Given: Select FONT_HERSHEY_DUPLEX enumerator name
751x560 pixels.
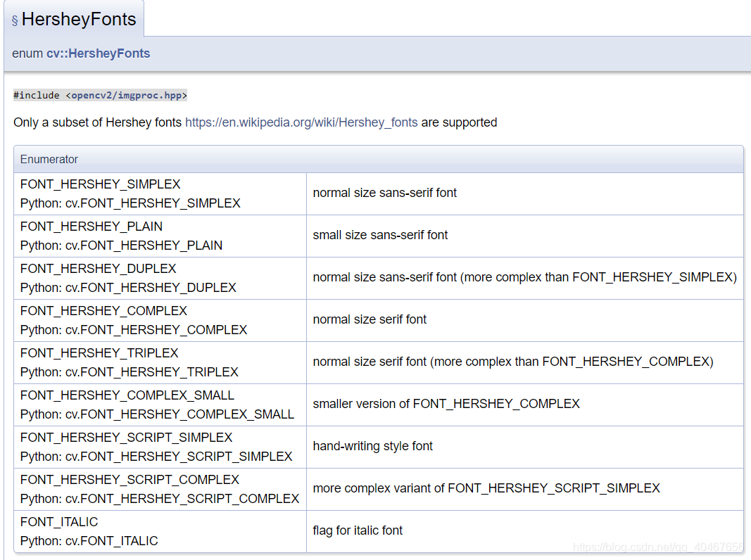Looking at the screenshot, I should (98, 269).
